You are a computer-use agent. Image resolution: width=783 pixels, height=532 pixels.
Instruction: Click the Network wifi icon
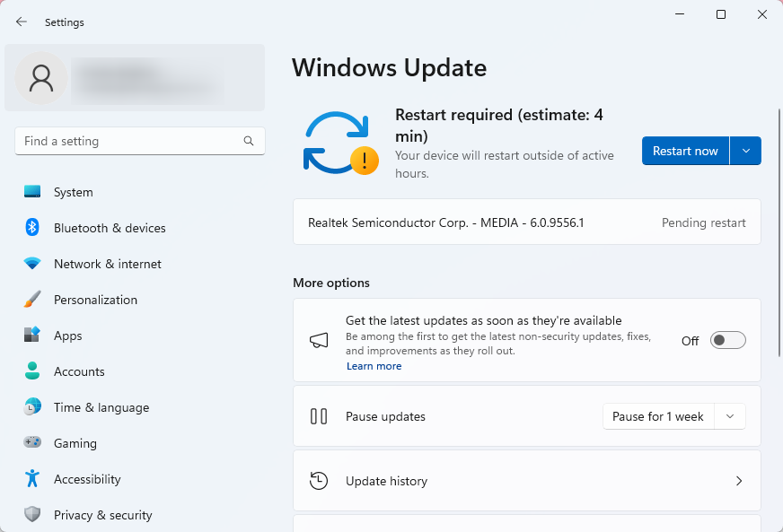tap(32, 264)
